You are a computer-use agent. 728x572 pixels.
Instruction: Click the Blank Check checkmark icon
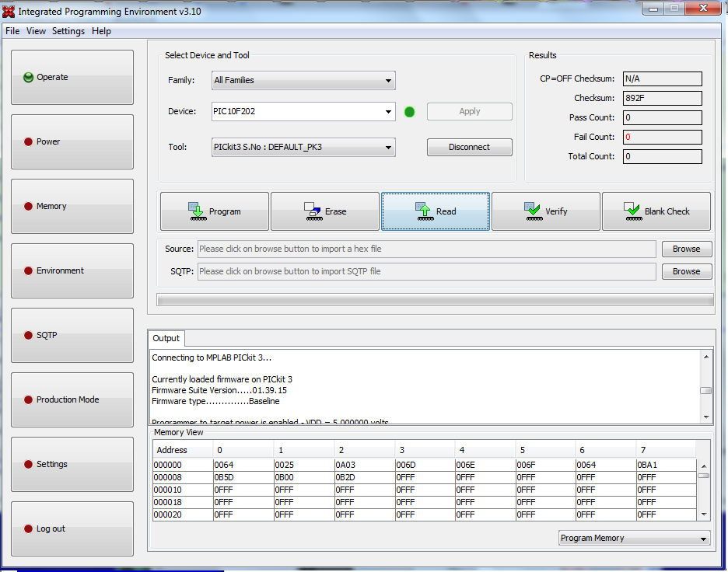632,211
